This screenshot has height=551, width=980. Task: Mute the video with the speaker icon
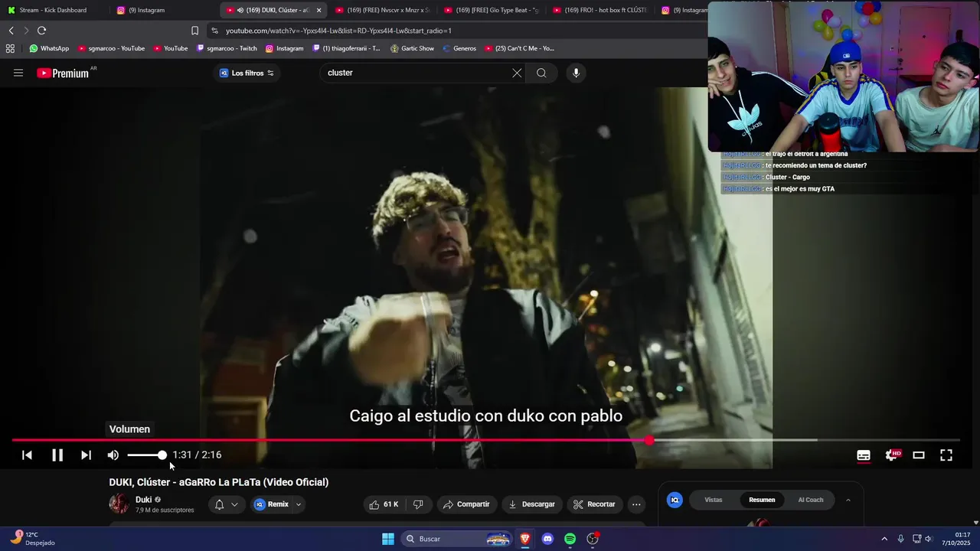pyautogui.click(x=113, y=455)
